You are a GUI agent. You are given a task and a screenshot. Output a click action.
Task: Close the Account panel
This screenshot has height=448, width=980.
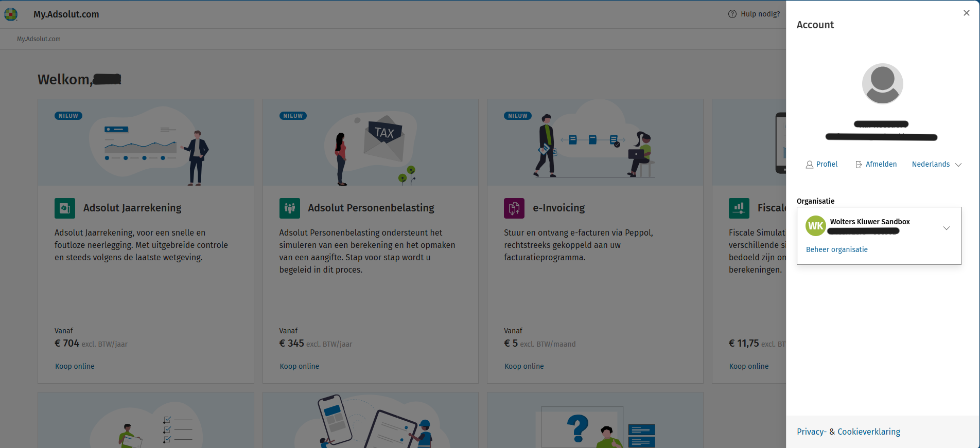967,13
